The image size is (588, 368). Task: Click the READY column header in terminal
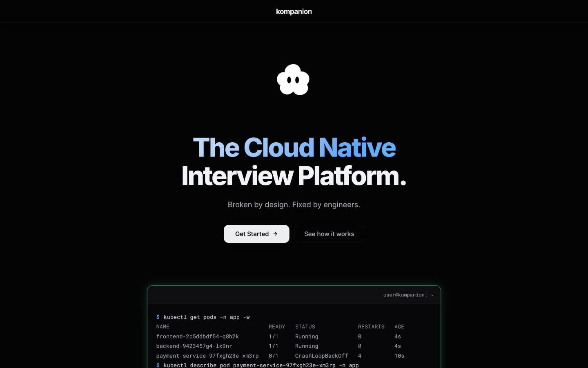(x=277, y=327)
